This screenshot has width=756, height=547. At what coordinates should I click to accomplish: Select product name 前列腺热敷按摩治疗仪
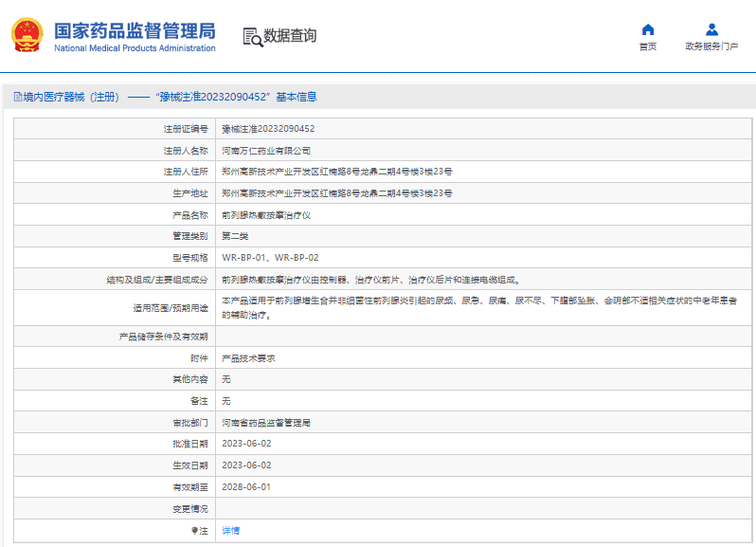click(x=266, y=215)
